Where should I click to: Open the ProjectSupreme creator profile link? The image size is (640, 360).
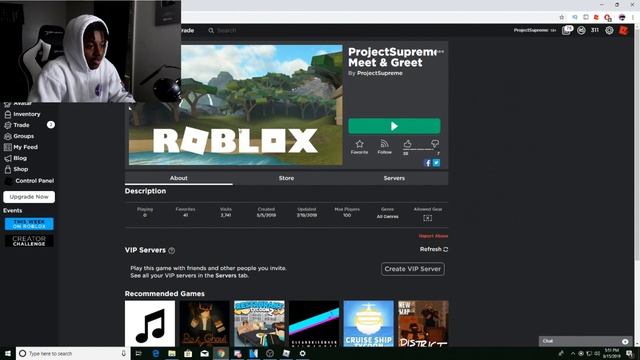click(380, 73)
